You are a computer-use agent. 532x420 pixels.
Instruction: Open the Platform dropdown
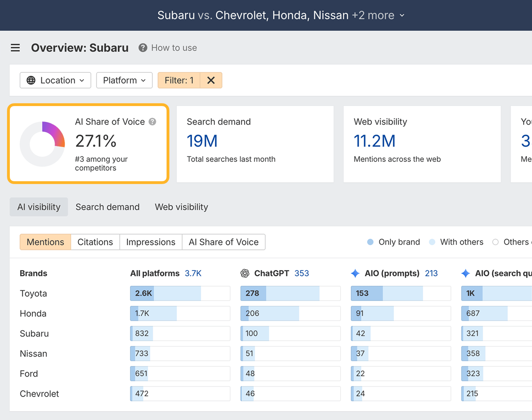pos(124,80)
